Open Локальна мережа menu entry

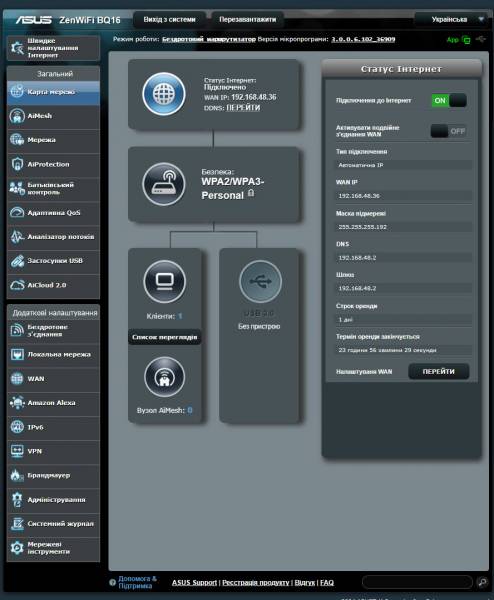[53, 355]
